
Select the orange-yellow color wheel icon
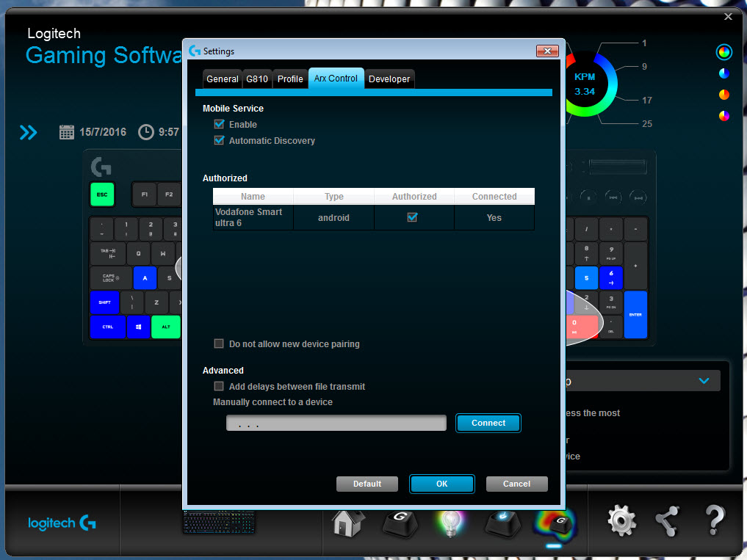pos(723,95)
